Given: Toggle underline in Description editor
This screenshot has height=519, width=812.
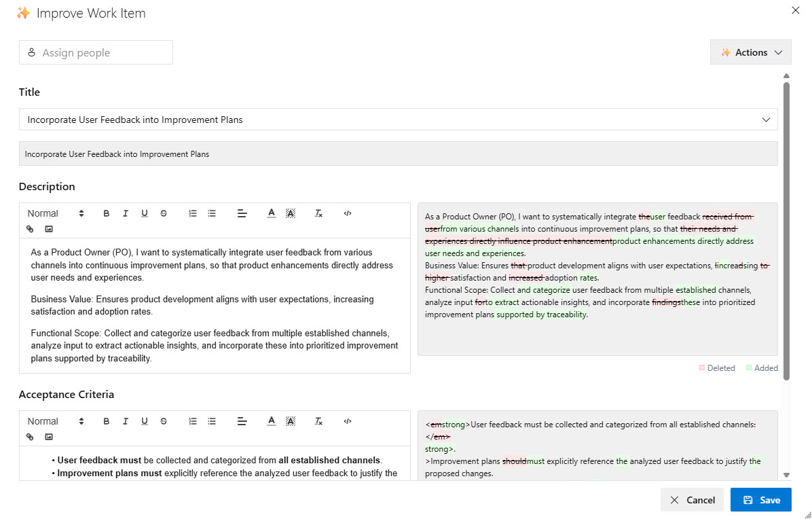Looking at the screenshot, I should [x=145, y=213].
